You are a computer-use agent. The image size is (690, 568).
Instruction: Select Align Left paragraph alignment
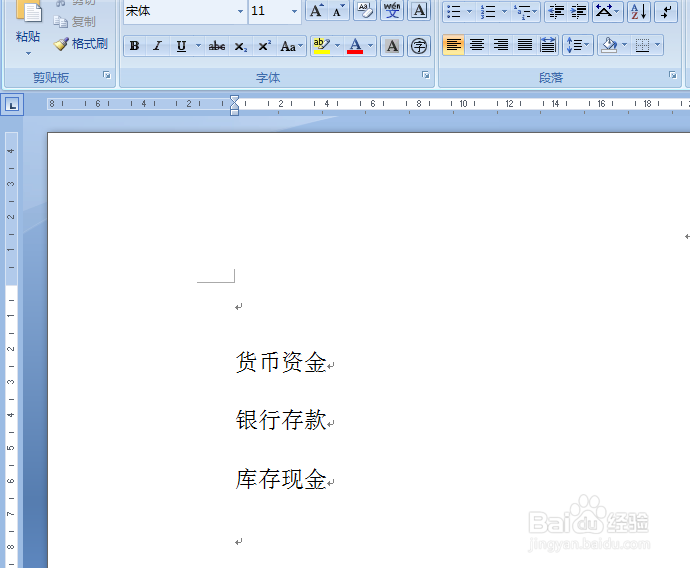(454, 45)
